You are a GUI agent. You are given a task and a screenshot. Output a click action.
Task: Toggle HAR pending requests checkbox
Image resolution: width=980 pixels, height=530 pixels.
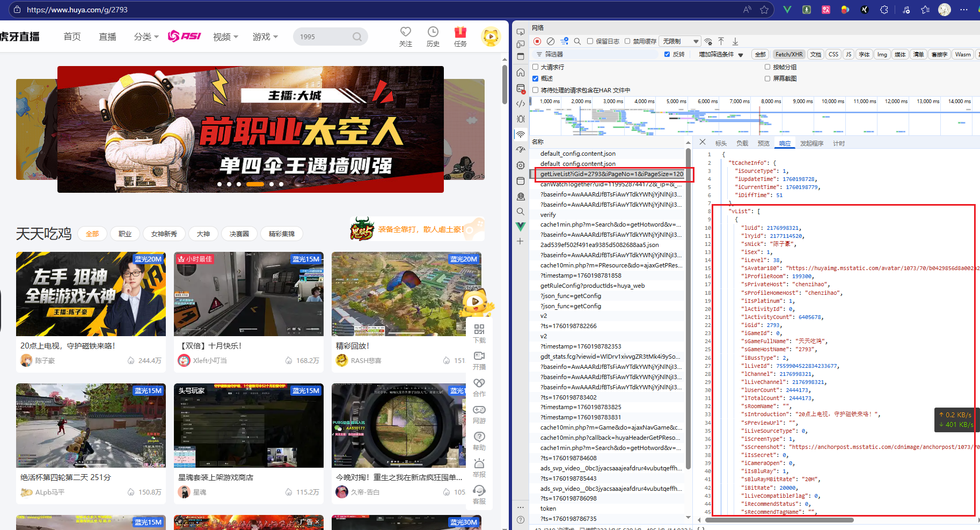coord(536,90)
